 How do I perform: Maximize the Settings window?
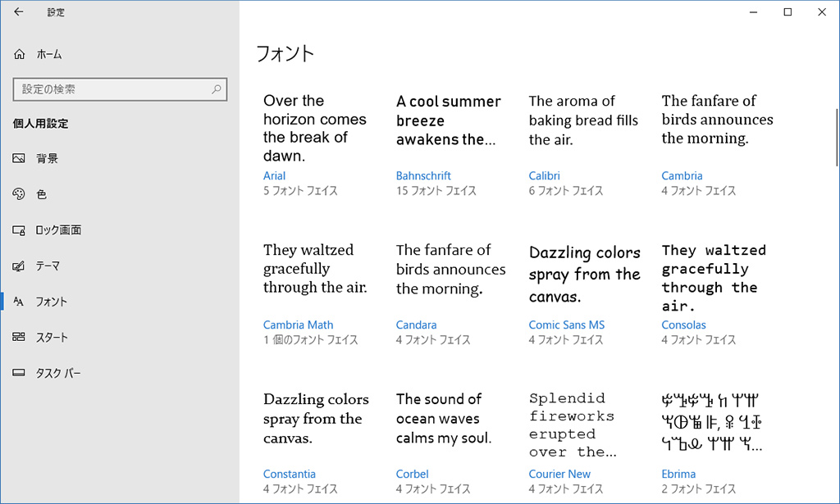point(787,12)
